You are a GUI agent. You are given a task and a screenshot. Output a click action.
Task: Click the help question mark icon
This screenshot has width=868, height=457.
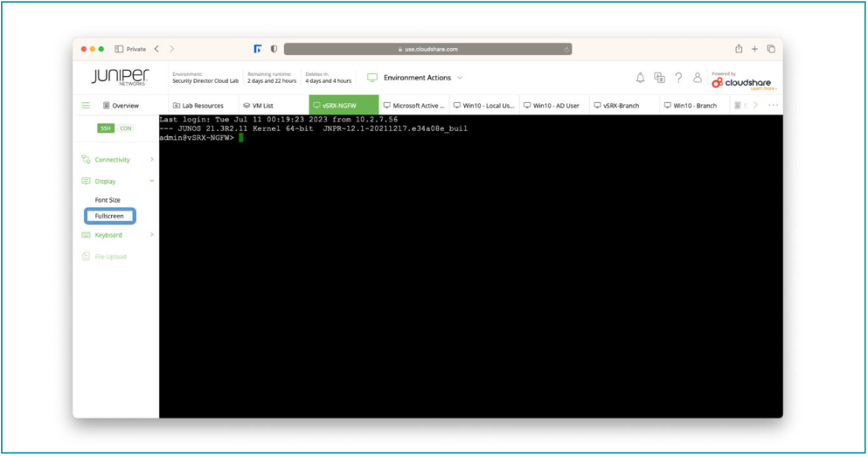pos(678,78)
